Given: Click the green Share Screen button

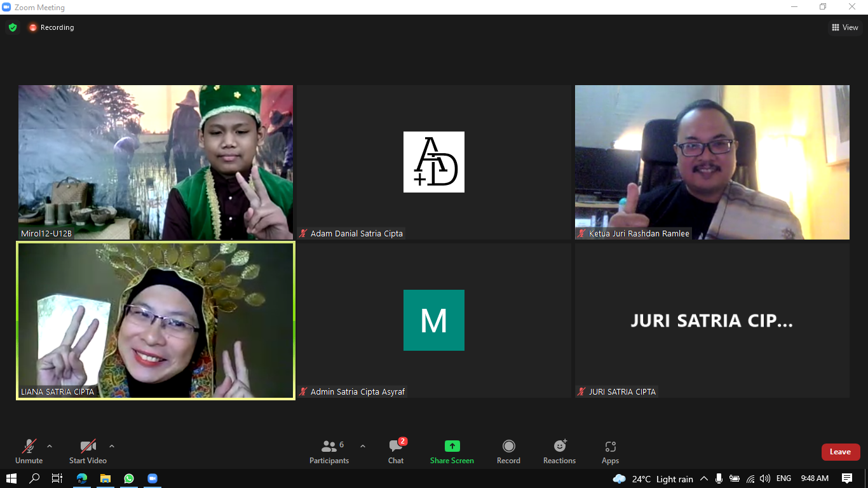Looking at the screenshot, I should [x=452, y=451].
